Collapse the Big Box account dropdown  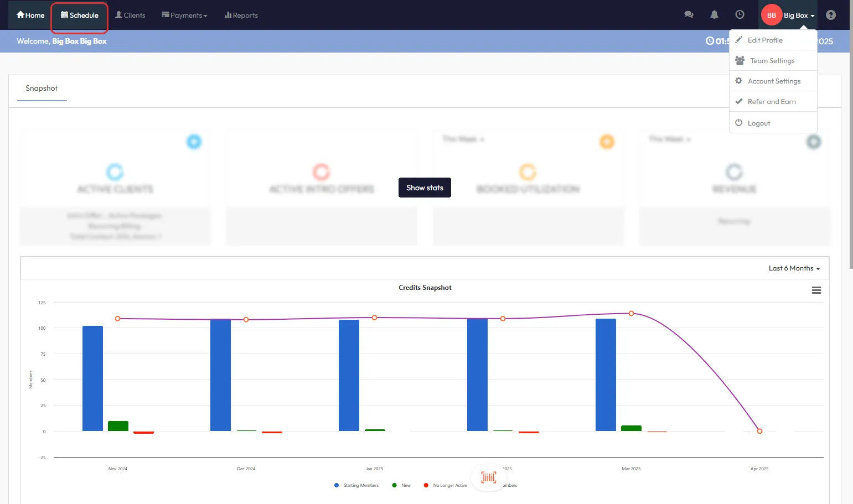tap(799, 15)
